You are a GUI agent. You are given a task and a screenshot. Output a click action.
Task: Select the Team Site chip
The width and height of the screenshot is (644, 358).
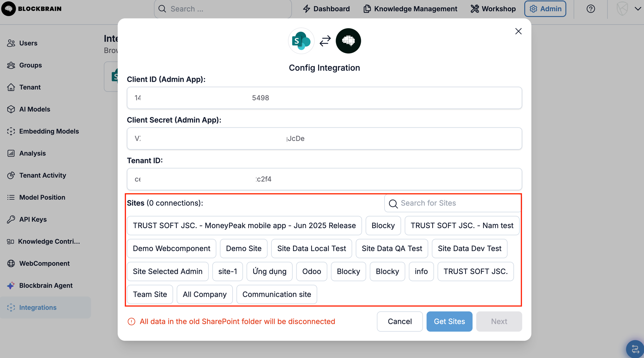tap(150, 294)
